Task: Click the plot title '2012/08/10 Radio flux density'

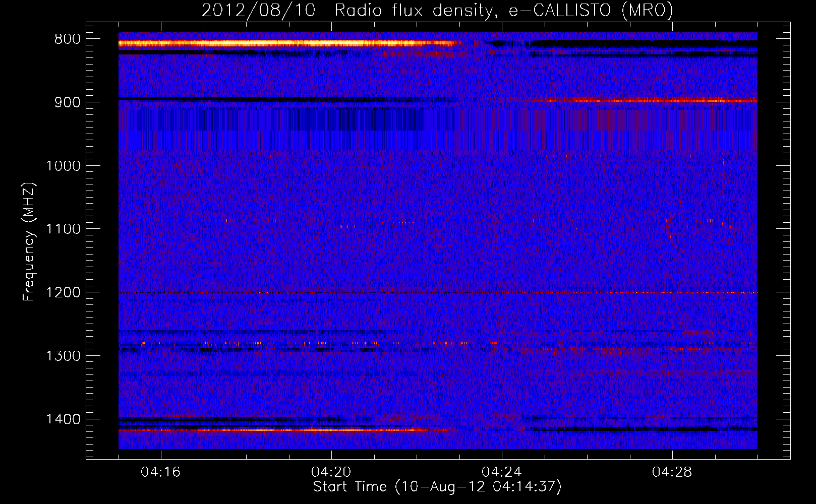Action: (437, 10)
